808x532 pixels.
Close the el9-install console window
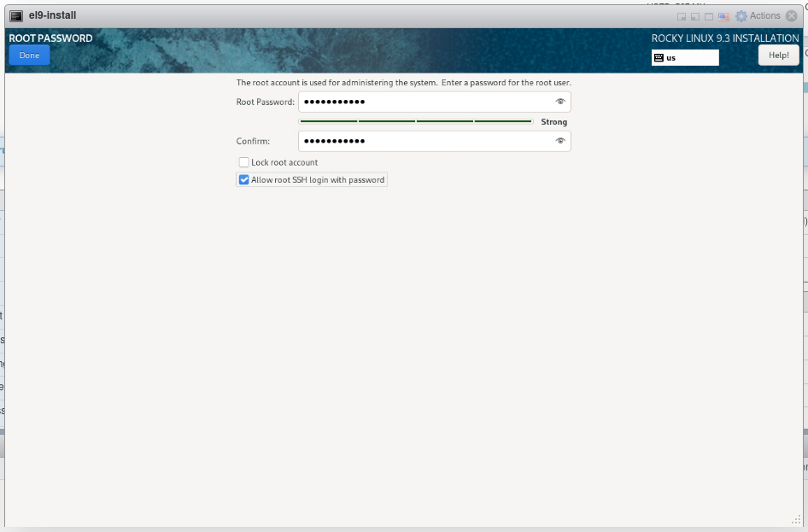(x=792, y=16)
